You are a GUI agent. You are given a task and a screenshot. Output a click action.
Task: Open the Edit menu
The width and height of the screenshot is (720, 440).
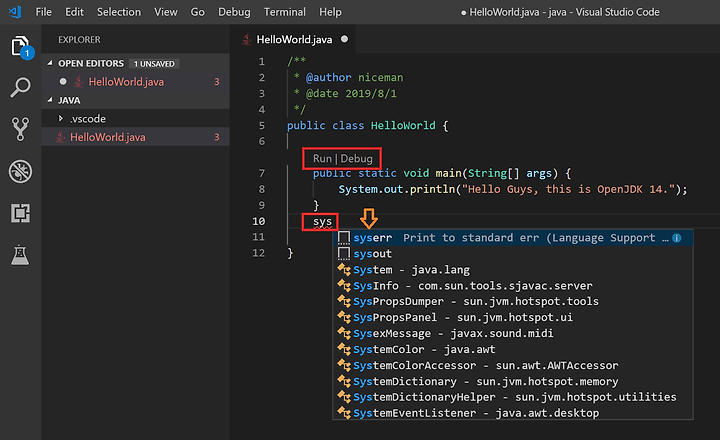pyautogui.click(x=74, y=12)
